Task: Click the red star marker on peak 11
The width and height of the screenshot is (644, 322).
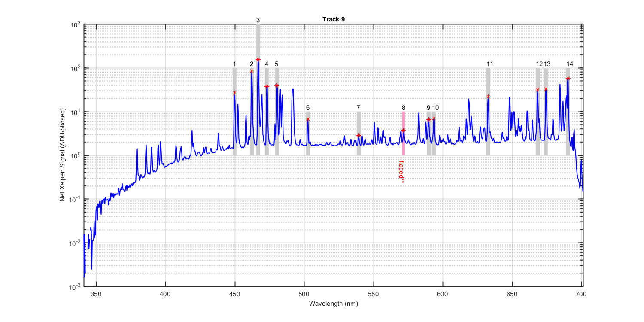Action: pos(488,97)
